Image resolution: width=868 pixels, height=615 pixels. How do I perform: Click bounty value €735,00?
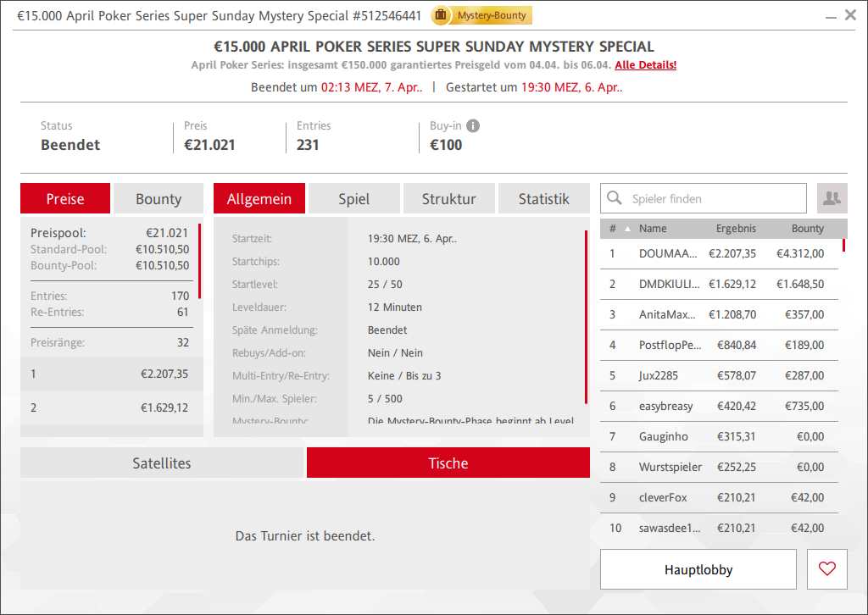click(x=804, y=406)
